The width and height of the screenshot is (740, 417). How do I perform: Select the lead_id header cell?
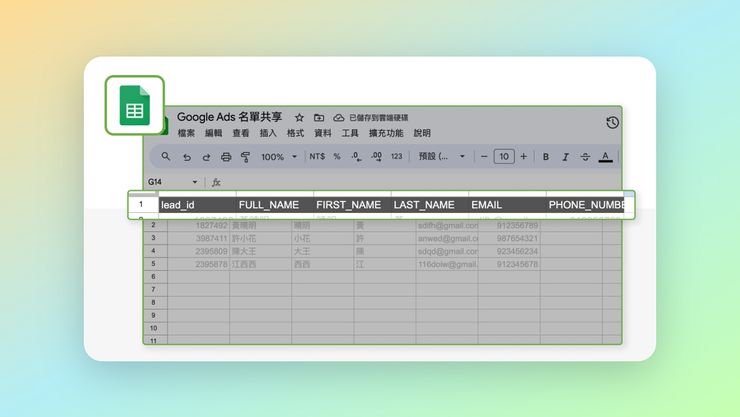point(197,205)
